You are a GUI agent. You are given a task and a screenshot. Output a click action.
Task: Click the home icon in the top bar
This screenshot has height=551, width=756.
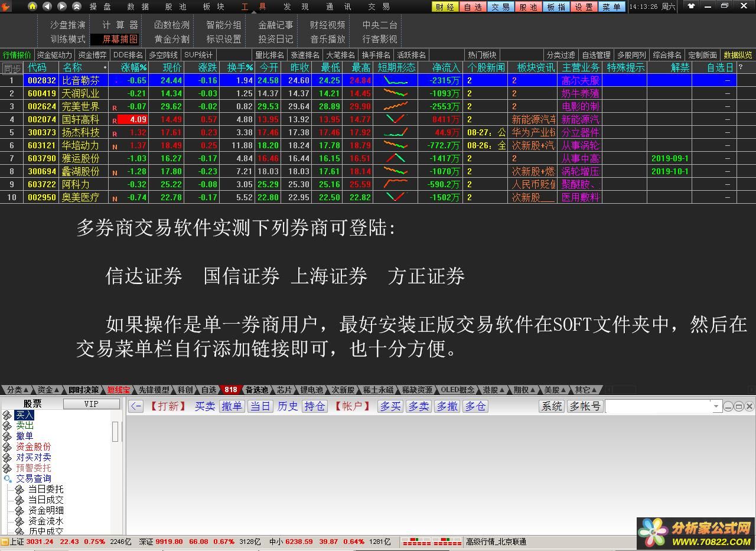pos(32,6)
